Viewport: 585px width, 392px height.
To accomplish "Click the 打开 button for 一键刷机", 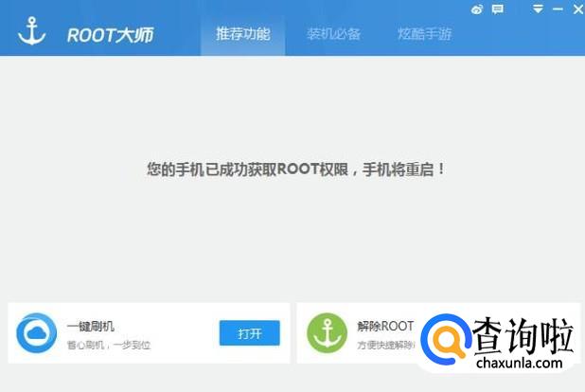I will (250, 333).
